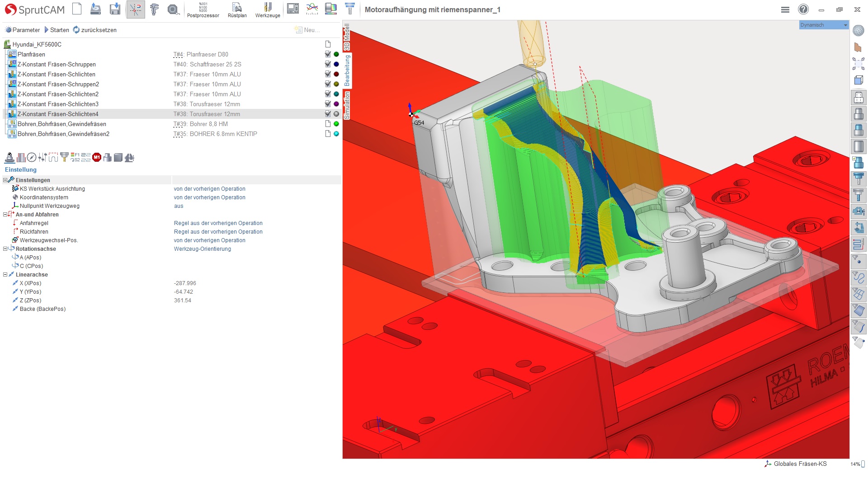The width and height of the screenshot is (868, 488).
Task: Open the hamburger menu in title bar
Action: [785, 9]
